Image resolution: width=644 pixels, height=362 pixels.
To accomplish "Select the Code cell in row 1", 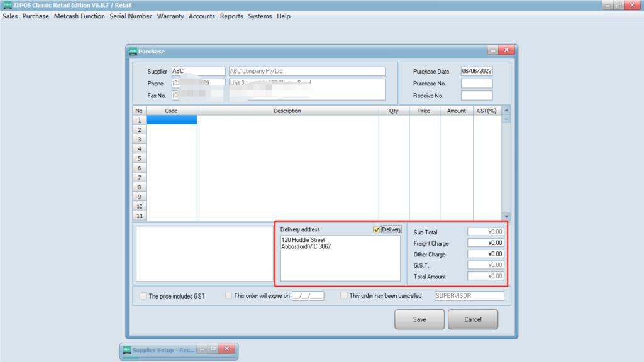I will pos(171,120).
